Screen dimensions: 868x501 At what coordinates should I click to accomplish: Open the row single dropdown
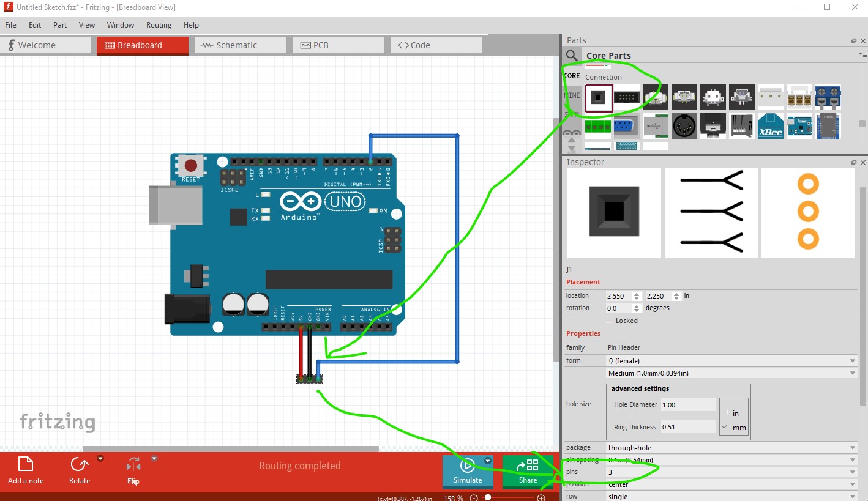[731, 496]
